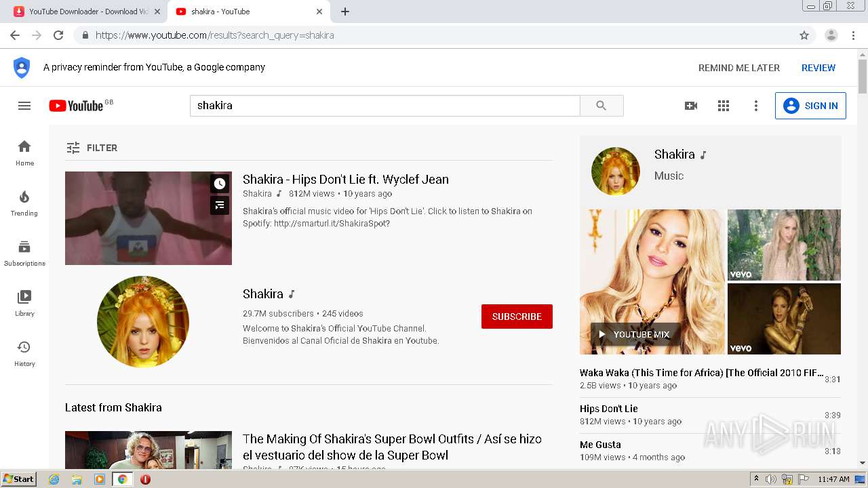
Task: Open media player in taskbar
Action: (x=100, y=479)
